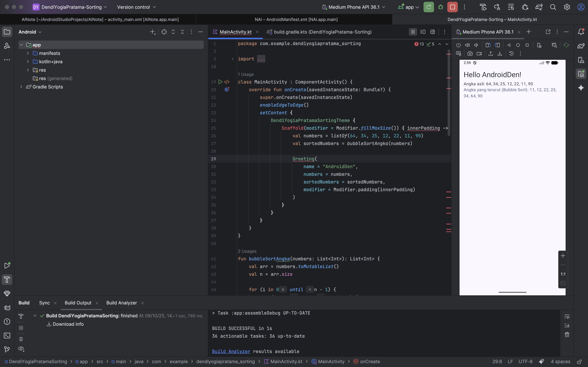Image resolution: width=588 pixels, height=367 pixels.
Task: Open the Build Analyzer tab
Action: click(x=121, y=303)
